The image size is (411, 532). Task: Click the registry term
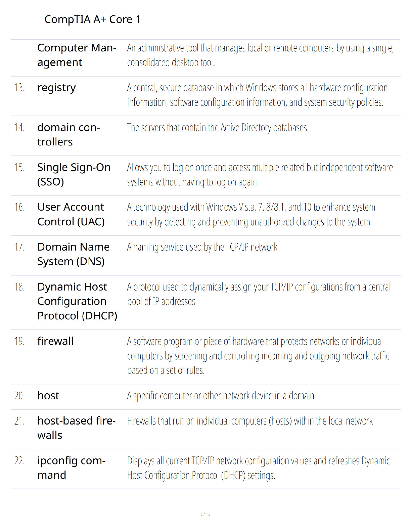56,88
